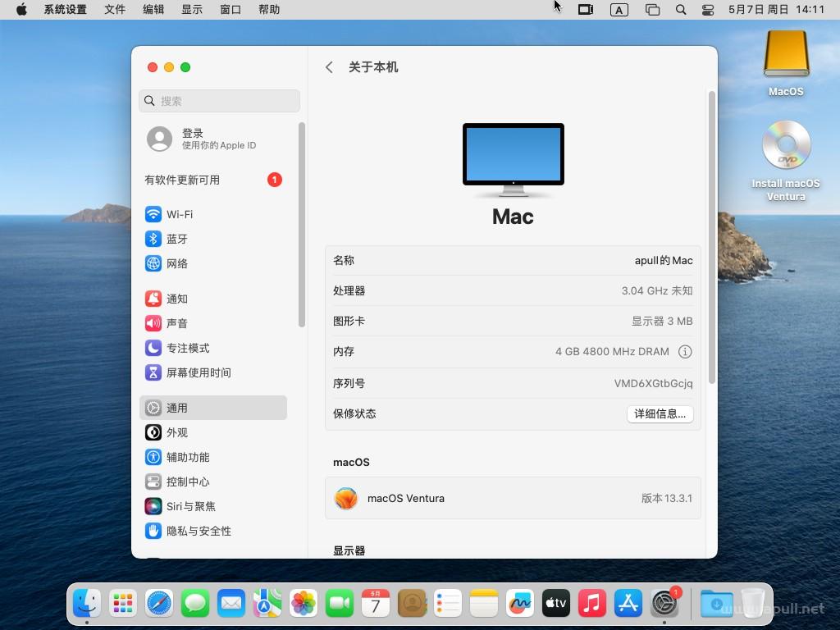Open Control Center from the menu bar
This screenshot has width=840, height=630.
tap(708, 10)
